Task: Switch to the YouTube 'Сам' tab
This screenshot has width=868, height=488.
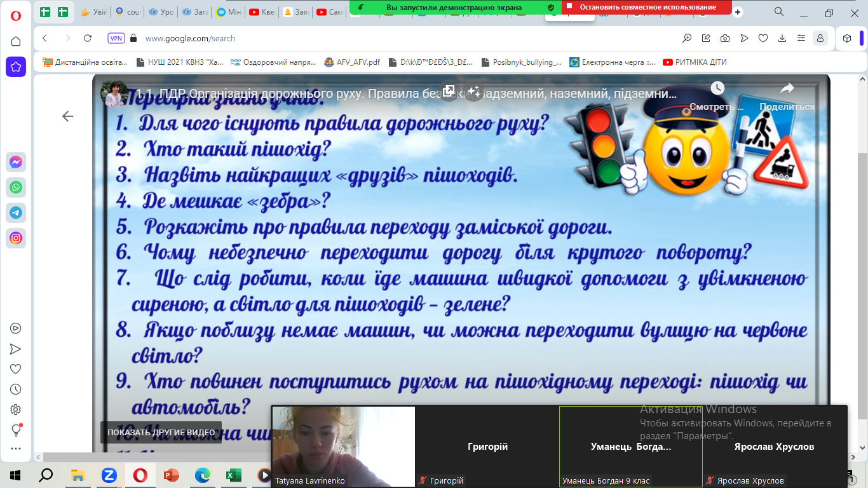Action: pyautogui.click(x=329, y=12)
